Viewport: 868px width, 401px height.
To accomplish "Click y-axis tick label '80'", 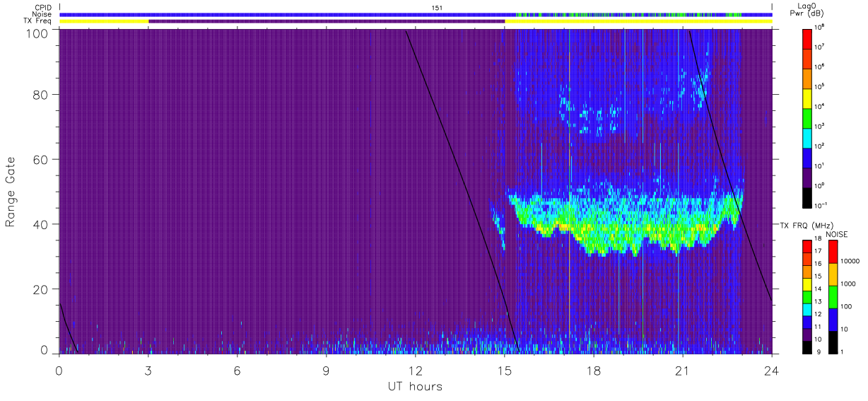I will tap(40, 94).
